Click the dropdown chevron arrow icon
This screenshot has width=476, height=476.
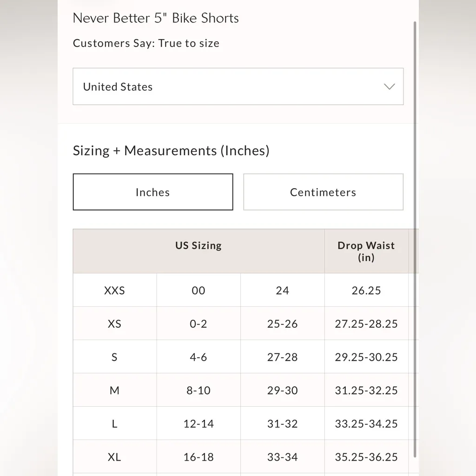pos(389,86)
